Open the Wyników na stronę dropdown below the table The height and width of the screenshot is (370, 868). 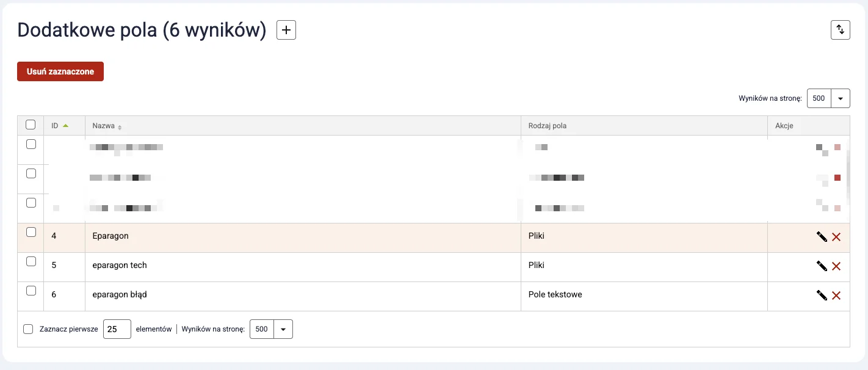click(271, 329)
